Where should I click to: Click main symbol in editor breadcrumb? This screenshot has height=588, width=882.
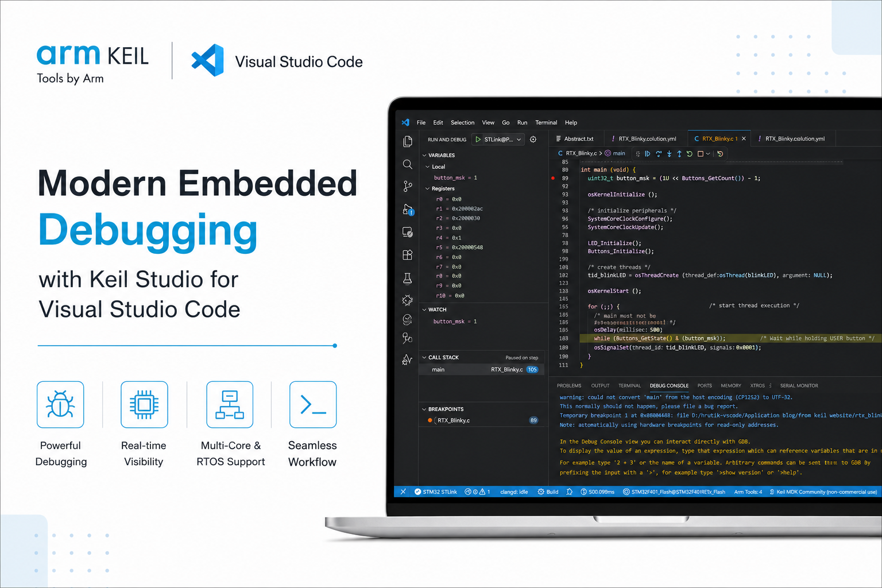(615, 153)
